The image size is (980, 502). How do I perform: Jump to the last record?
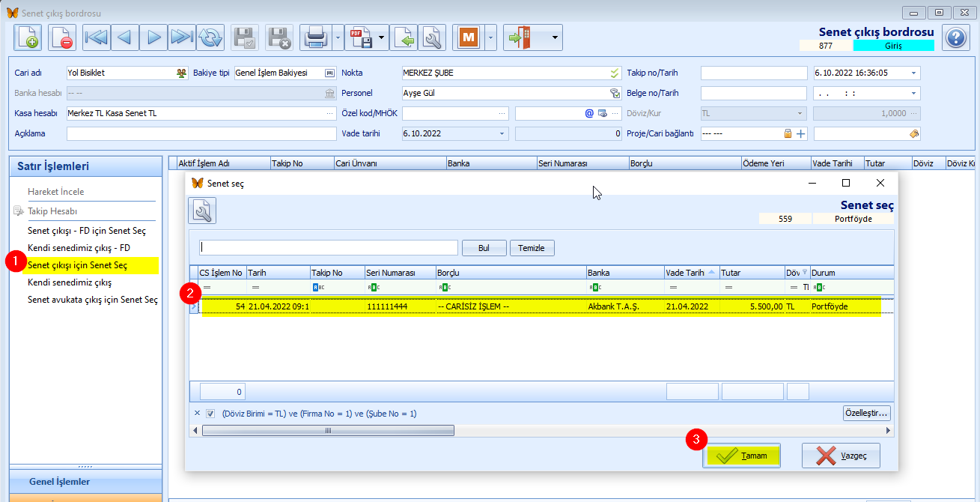point(182,37)
